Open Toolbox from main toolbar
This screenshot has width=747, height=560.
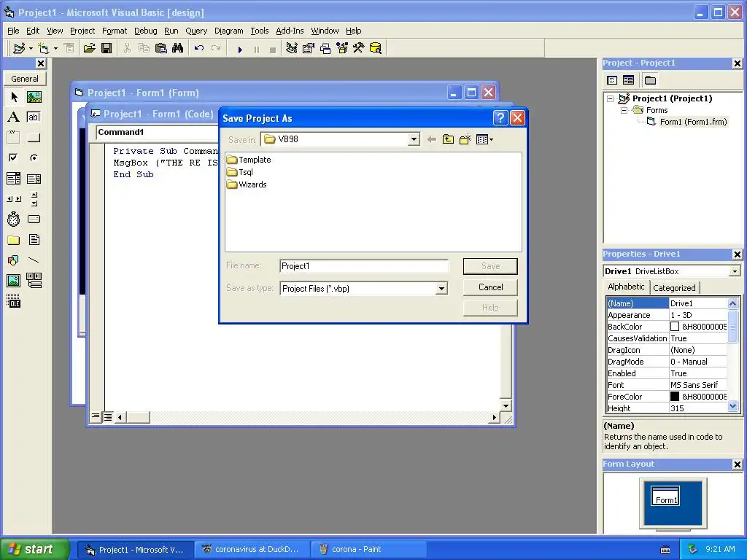click(359, 48)
